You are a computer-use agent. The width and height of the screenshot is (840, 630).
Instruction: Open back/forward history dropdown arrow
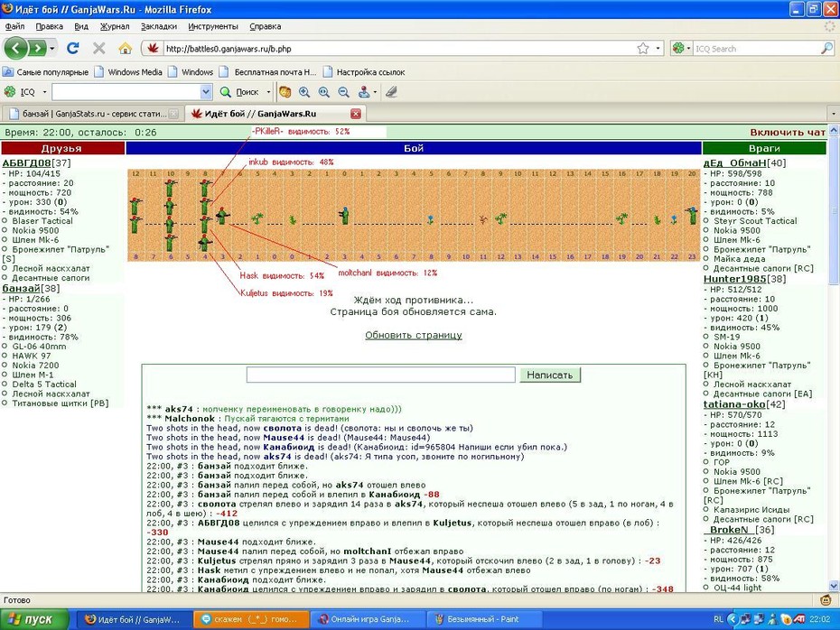point(52,49)
